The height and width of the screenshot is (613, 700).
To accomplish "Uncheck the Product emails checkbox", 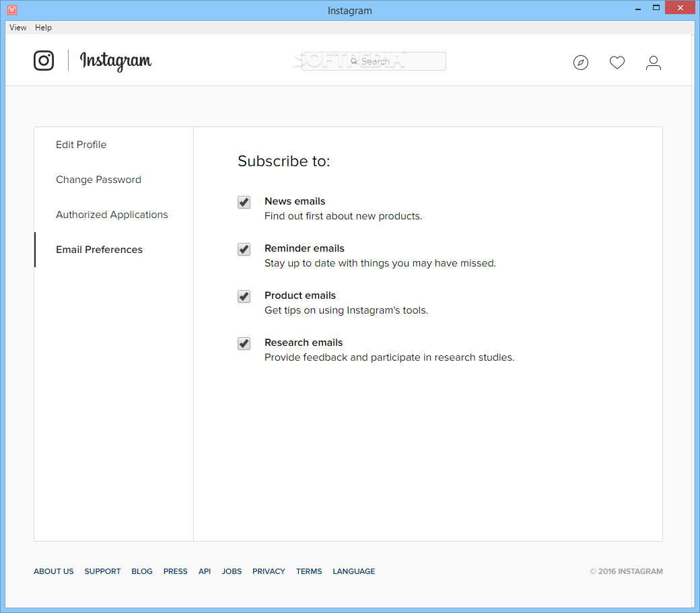I will pyautogui.click(x=244, y=296).
